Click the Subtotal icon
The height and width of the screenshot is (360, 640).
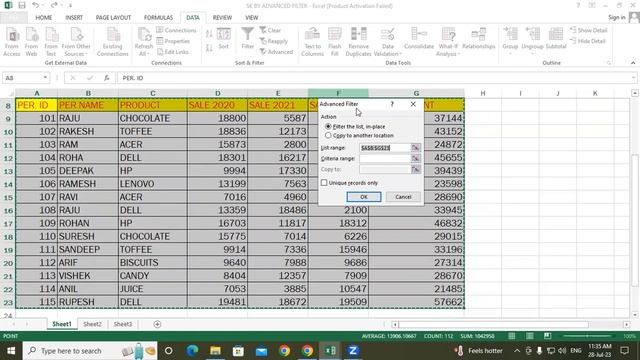click(556, 39)
